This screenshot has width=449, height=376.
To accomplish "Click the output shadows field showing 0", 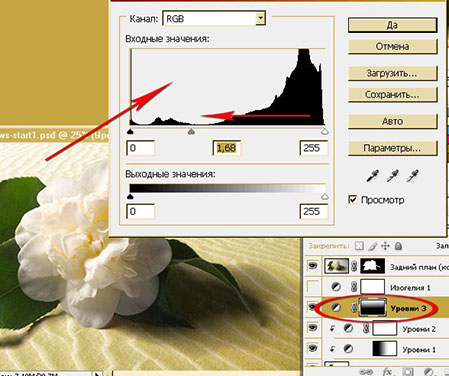I will tap(140, 211).
